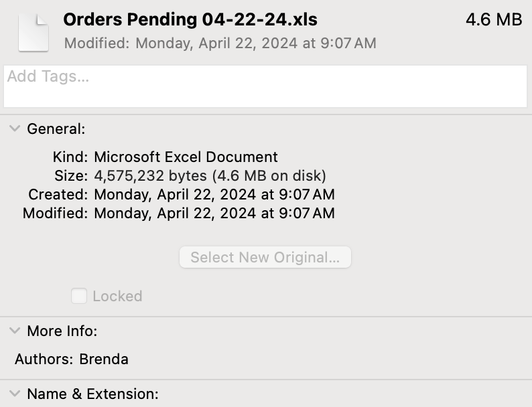Click the Select New Original button
The width and height of the screenshot is (532, 407).
[265, 258]
